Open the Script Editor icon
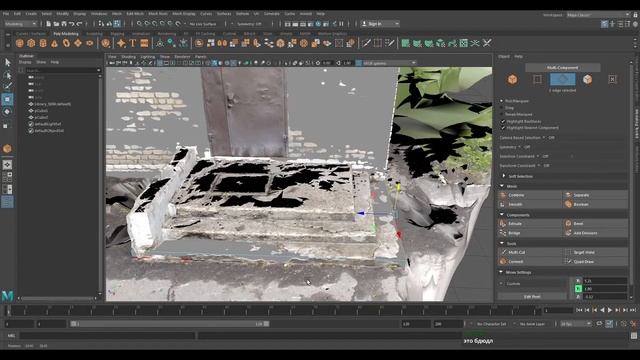This screenshot has width=640, height=360. 633,336
